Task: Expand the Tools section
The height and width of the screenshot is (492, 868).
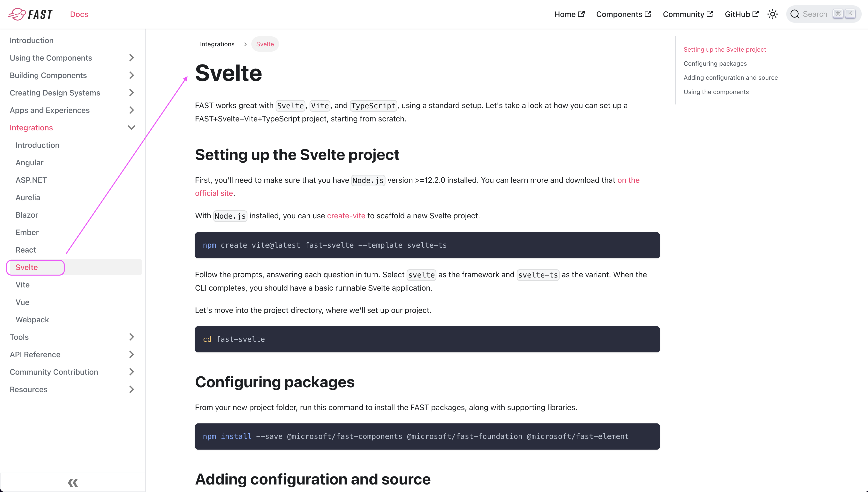Action: [131, 337]
